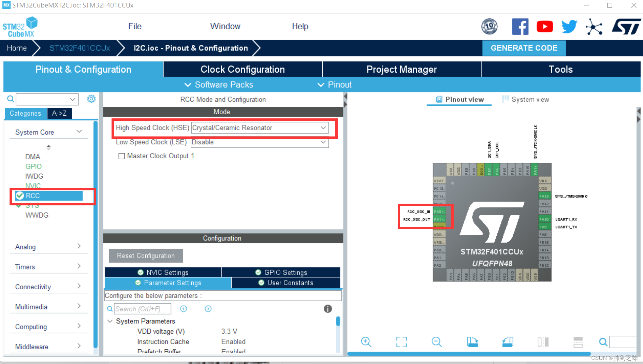Click the ST logo in the header

click(626, 26)
